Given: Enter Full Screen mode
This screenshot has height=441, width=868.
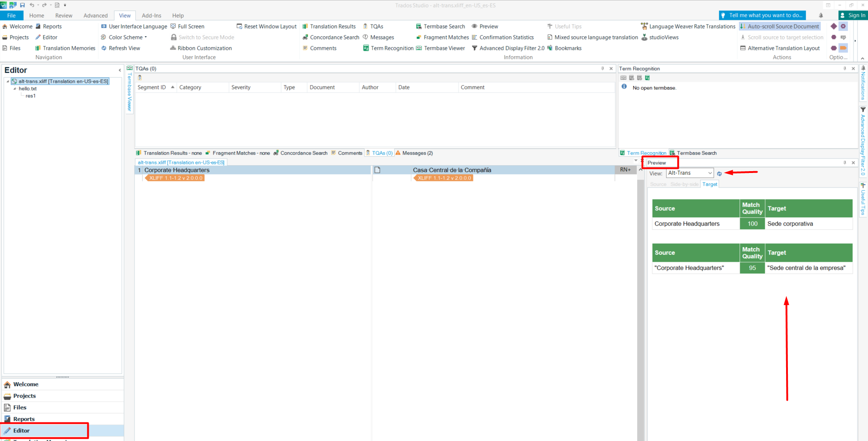Looking at the screenshot, I should click(187, 26).
